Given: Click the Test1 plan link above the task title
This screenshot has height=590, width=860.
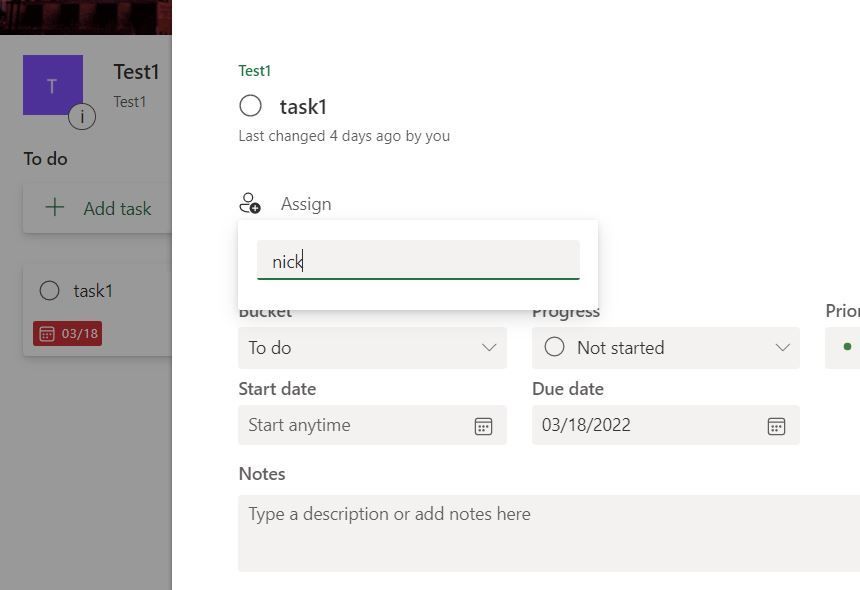Looking at the screenshot, I should click(x=254, y=71).
